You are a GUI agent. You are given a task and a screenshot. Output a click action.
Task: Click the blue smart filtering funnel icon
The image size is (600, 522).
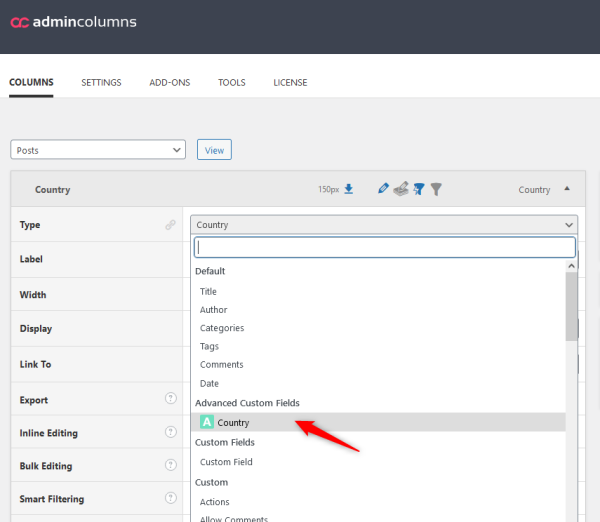point(419,189)
